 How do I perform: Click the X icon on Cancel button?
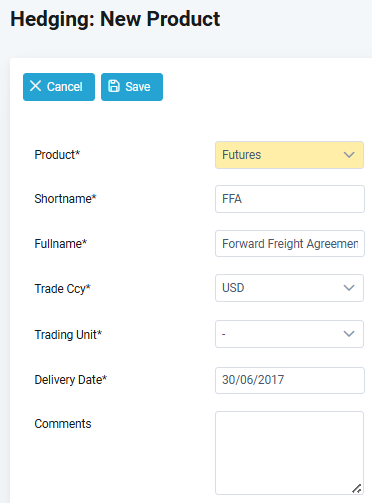tap(35, 86)
